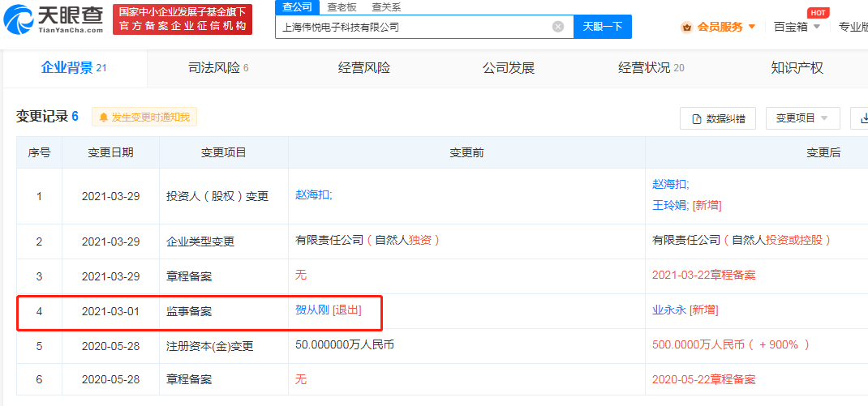Open the 司法风险 tab
Image resolution: width=868 pixels, height=406 pixels.
(x=218, y=68)
